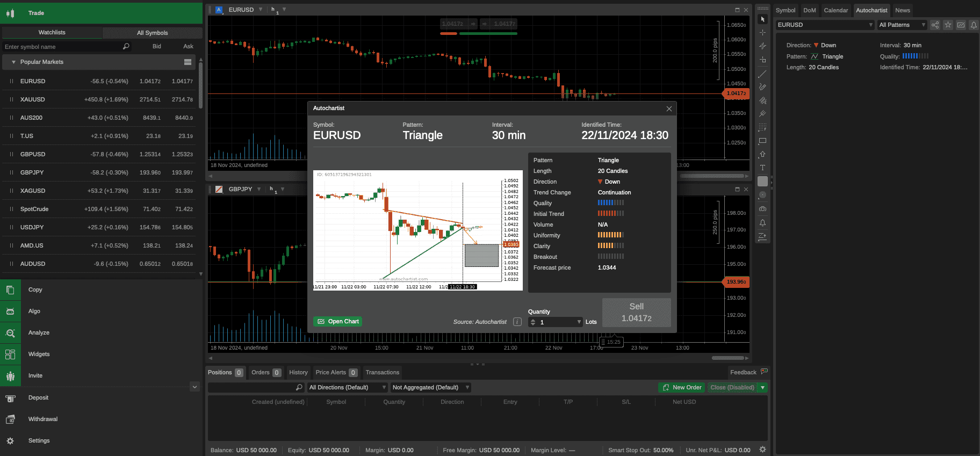Click the filled color swatch in chart toolbar
Viewport: 980px width, 456px height.
point(762,182)
